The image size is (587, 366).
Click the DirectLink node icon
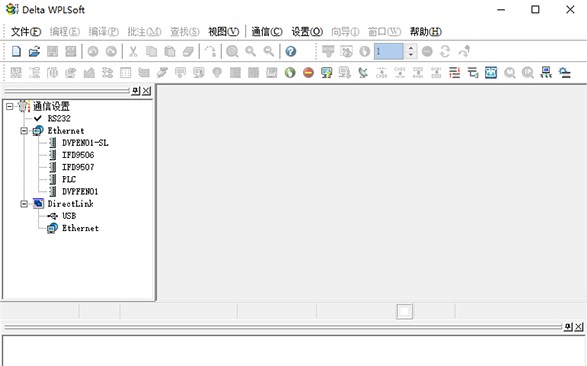38,204
